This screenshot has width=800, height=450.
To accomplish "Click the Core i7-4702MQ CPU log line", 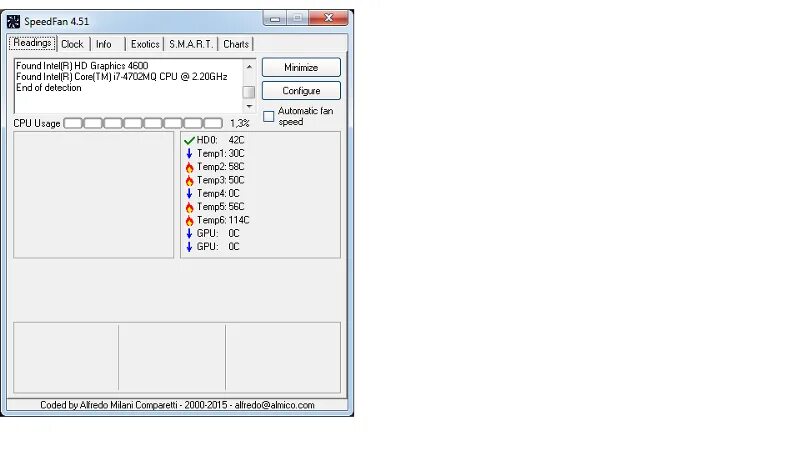I will pyautogui.click(x=121, y=77).
